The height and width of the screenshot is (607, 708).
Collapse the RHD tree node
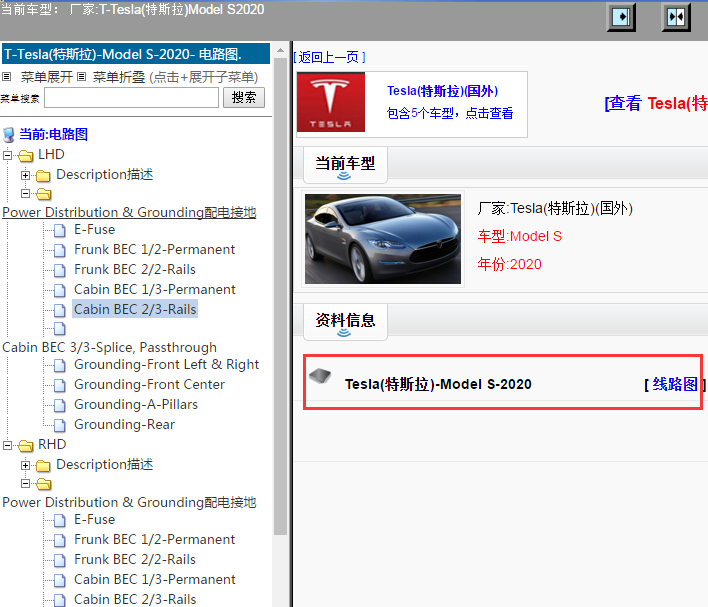7,445
